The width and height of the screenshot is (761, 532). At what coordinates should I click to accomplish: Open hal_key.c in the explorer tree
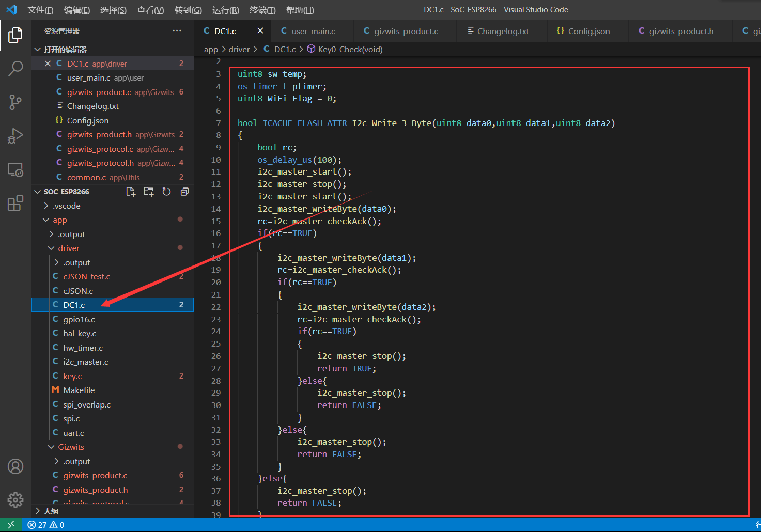tap(113, 334)
